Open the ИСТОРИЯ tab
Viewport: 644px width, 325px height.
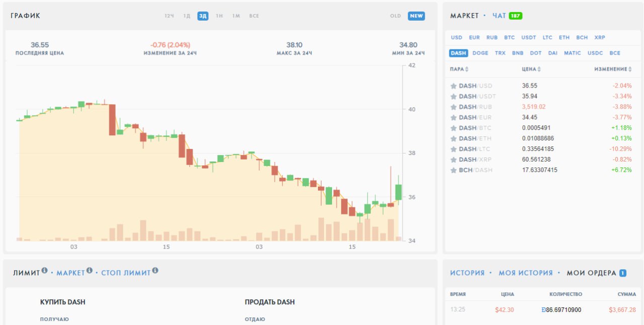pyautogui.click(x=467, y=273)
